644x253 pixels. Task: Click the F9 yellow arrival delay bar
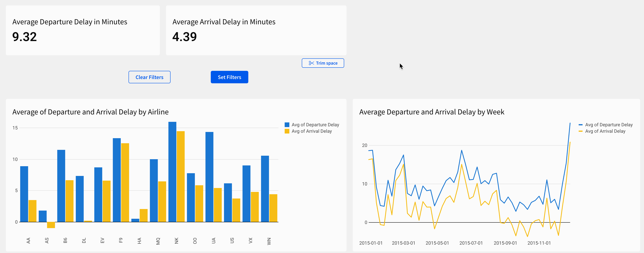[125, 182]
